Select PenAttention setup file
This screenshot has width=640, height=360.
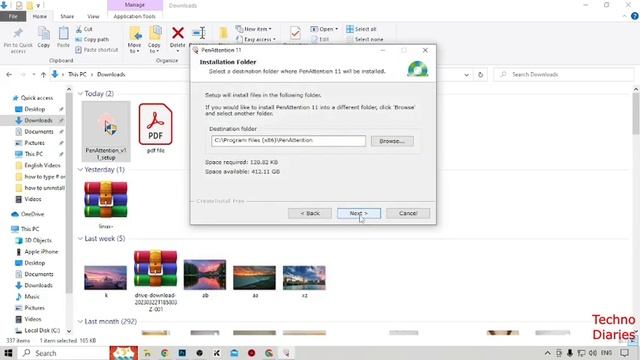pos(106,131)
